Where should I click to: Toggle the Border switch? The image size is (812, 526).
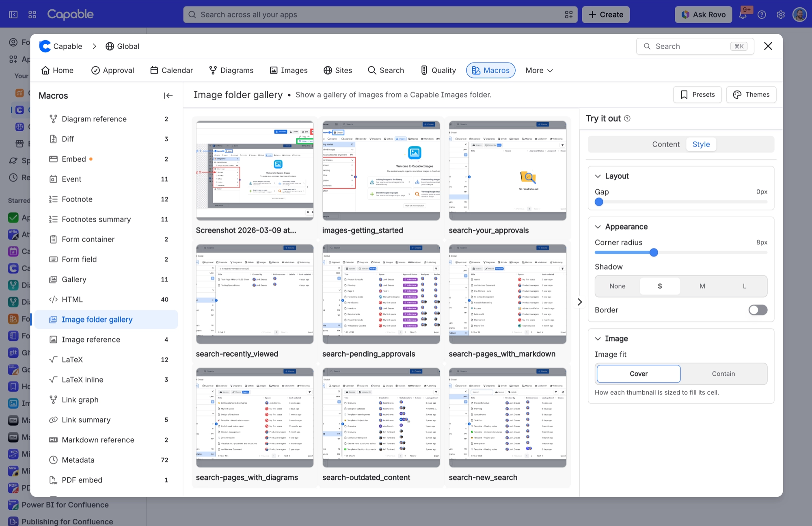click(x=758, y=310)
